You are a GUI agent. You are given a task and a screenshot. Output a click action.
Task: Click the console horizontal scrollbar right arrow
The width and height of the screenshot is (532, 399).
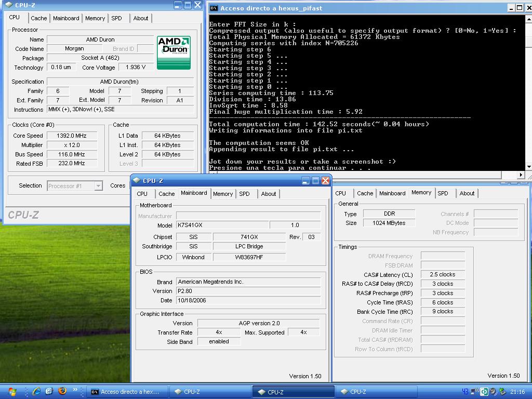point(521,175)
